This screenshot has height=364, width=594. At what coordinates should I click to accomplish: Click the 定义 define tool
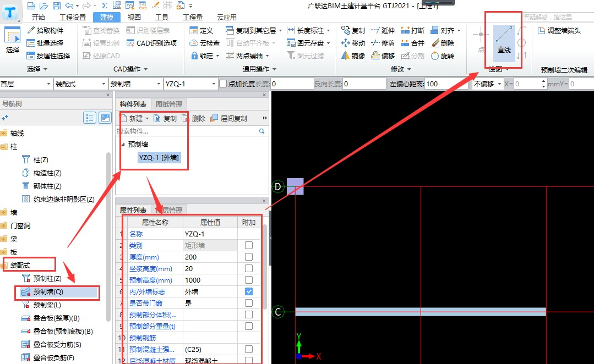click(201, 30)
